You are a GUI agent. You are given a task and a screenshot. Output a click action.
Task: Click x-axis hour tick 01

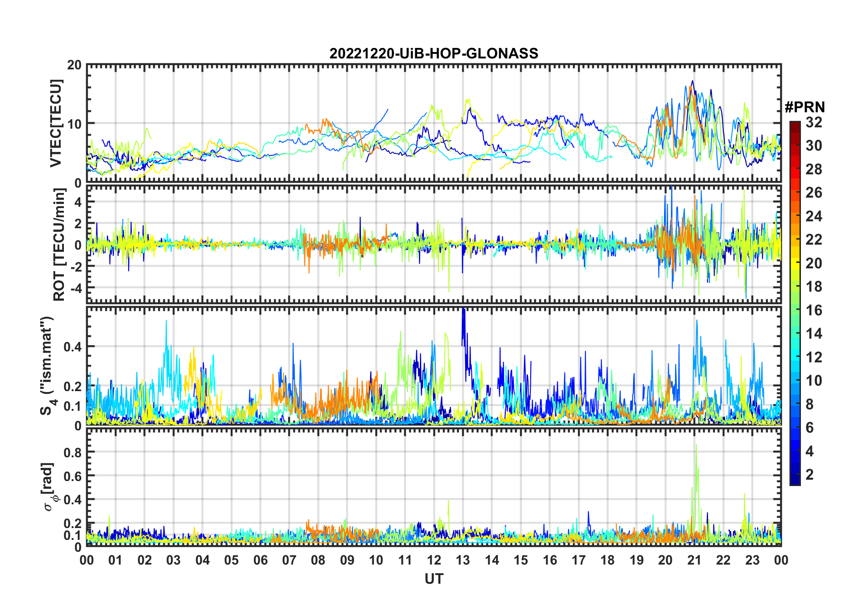pyautogui.click(x=115, y=560)
